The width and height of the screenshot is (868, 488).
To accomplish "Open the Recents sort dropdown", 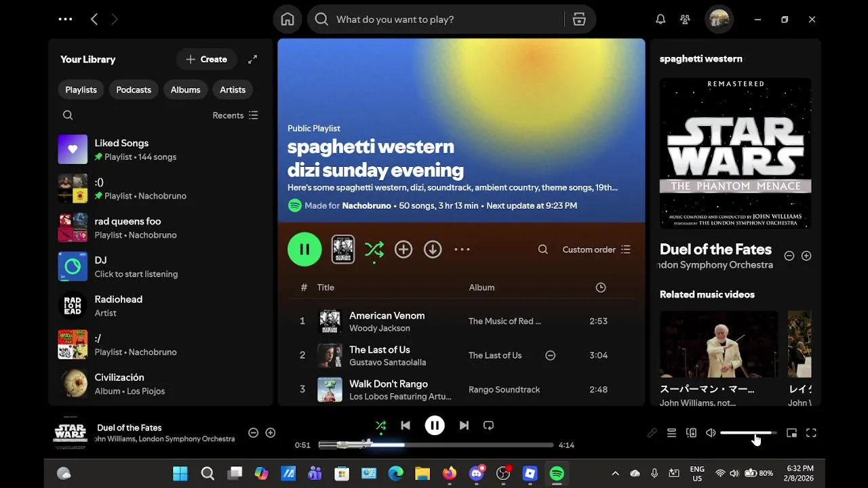I will click(x=235, y=115).
